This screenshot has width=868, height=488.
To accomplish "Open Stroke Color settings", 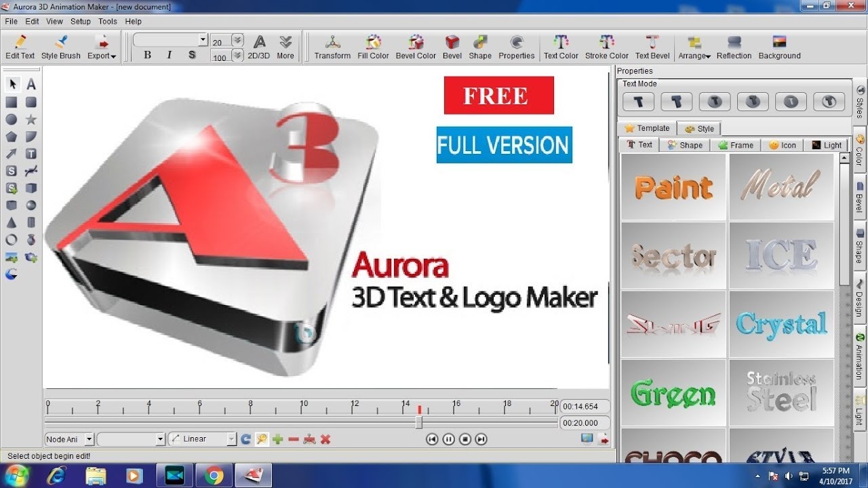I will coord(607,47).
